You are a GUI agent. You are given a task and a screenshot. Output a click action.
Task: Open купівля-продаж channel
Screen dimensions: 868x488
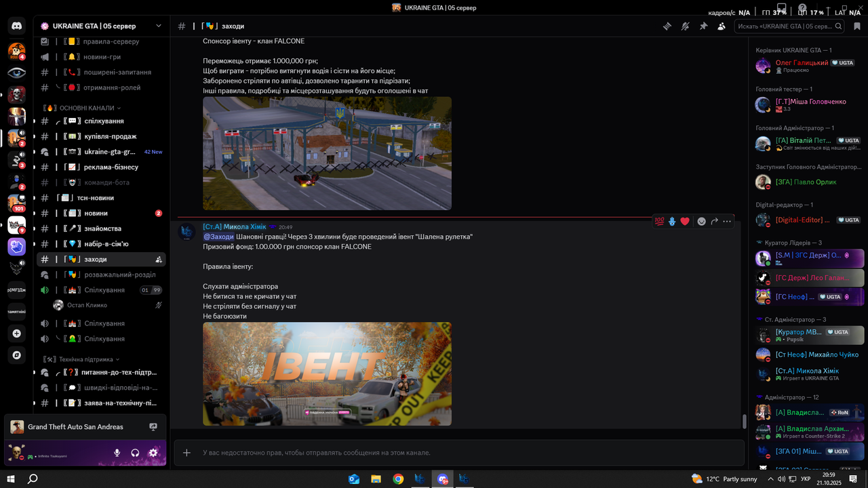[x=101, y=136]
